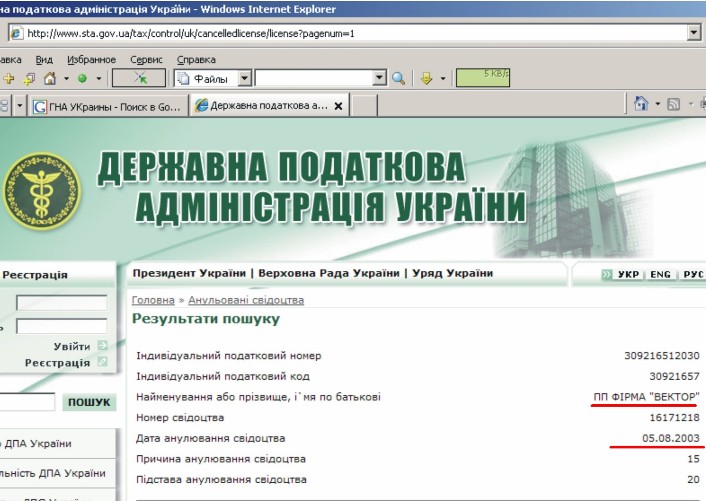
Task: Open the Сервис menu
Action: pyautogui.click(x=146, y=59)
